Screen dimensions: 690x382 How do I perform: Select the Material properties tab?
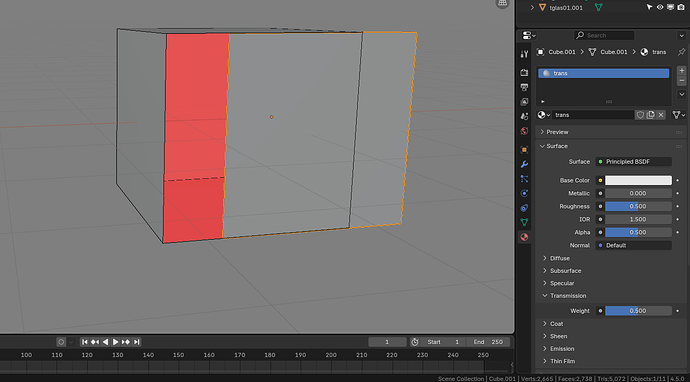524,237
